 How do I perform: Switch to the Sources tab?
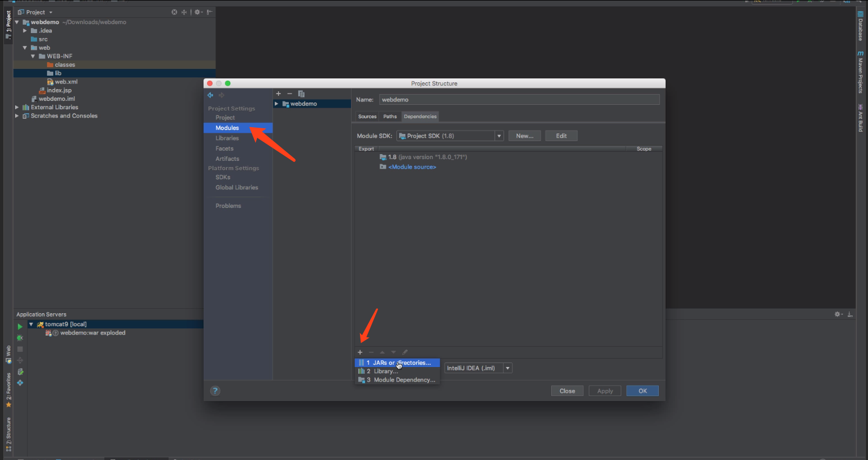coord(367,117)
